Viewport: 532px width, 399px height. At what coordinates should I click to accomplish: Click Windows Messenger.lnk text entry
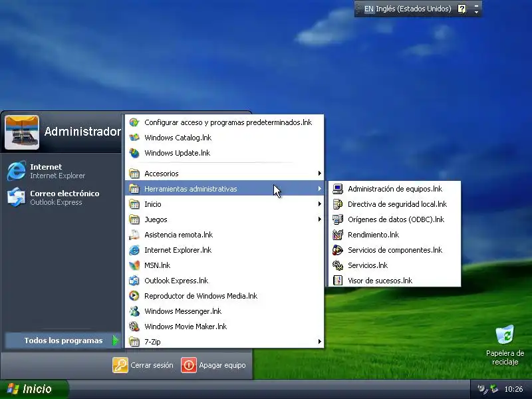(x=183, y=311)
